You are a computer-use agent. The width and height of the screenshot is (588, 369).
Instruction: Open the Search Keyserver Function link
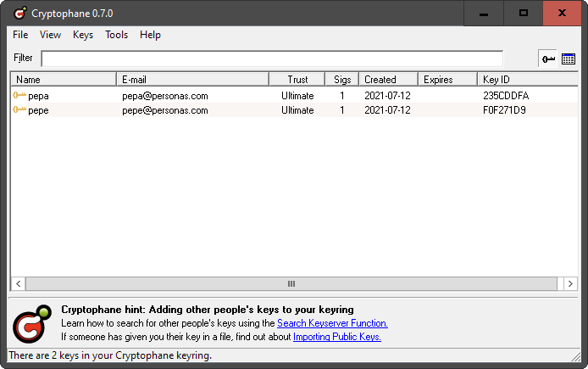332,323
